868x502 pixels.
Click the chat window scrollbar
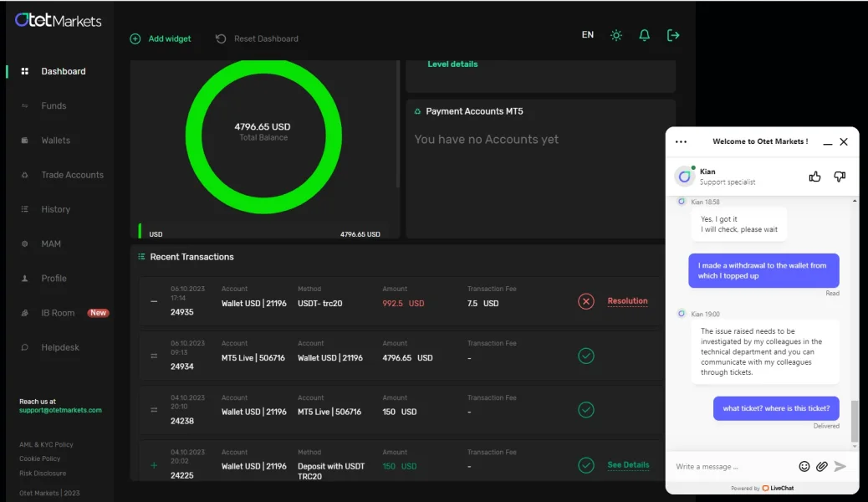click(854, 421)
